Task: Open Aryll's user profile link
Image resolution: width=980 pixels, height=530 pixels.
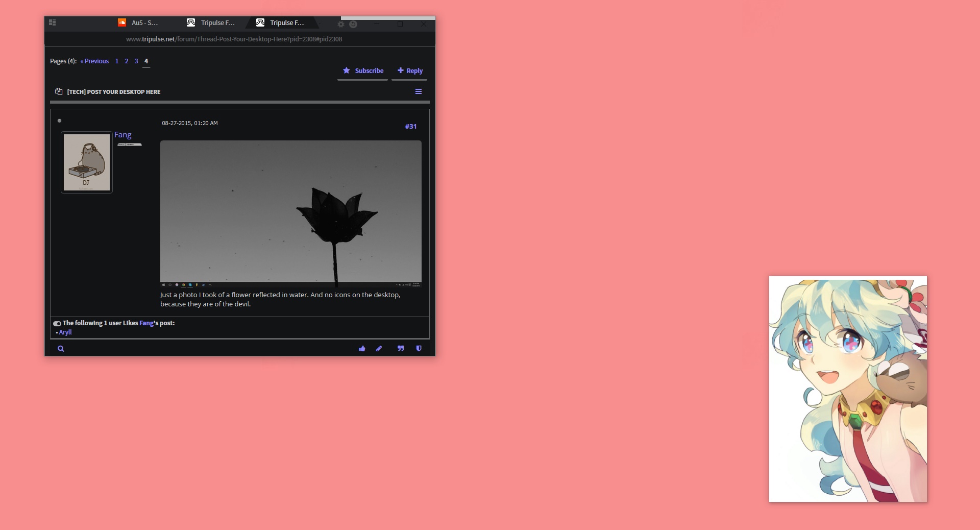Action: click(65, 332)
